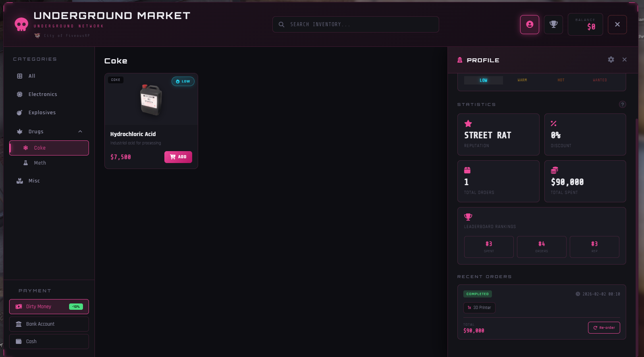The image size is (644, 357).
Task: Select the Meth subcategory
Action: pos(49,163)
